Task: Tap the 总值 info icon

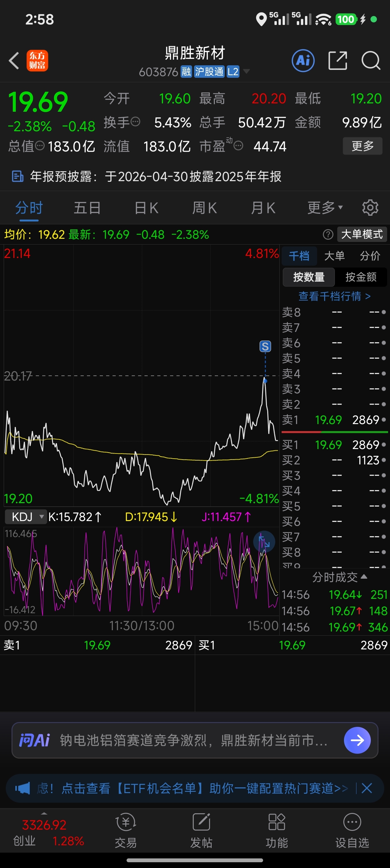Action: 40,146
